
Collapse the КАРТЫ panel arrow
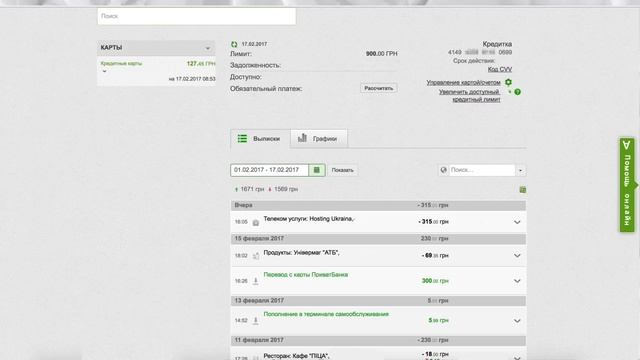point(207,48)
